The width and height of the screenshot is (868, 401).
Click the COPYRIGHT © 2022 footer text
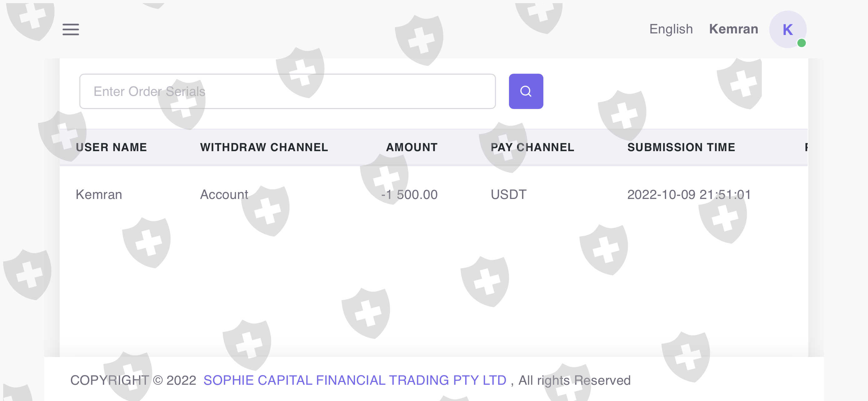click(133, 380)
